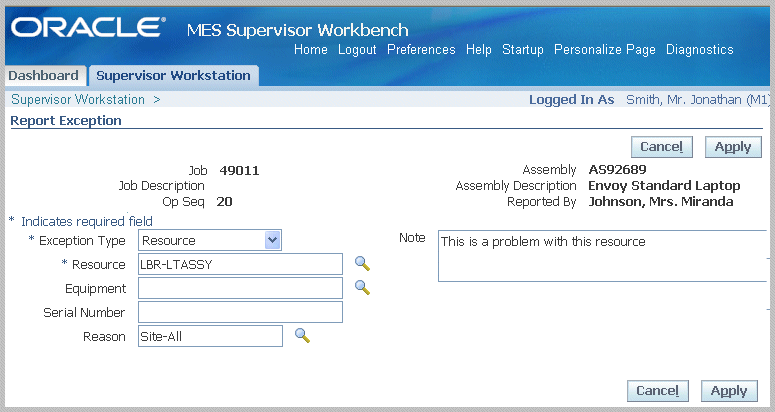Viewport: 775px width, 412px height.
Task: Click the bottom Apply button
Action: coord(729,391)
